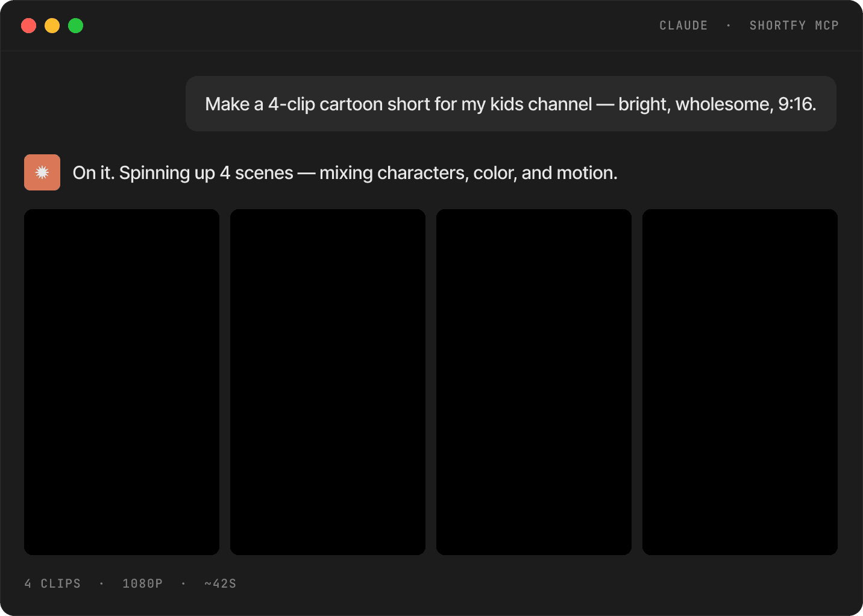Select the user prompt message bubble
The image size is (863, 616).
(511, 104)
